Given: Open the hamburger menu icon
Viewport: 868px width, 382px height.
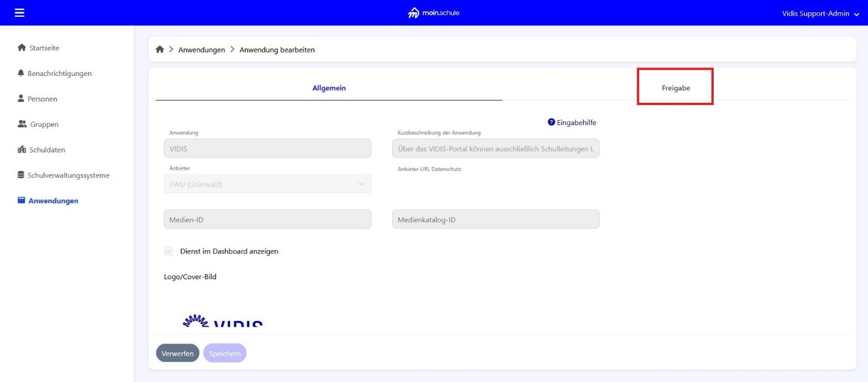Looking at the screenshot, I should [x=20, y=12].
